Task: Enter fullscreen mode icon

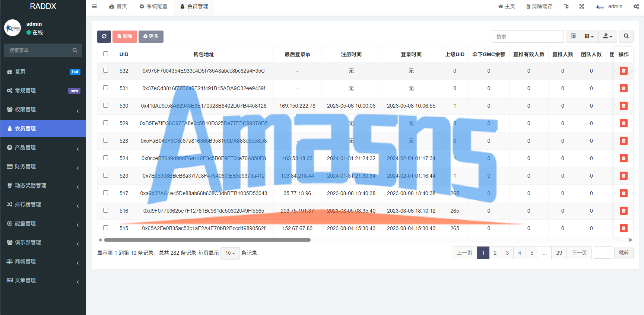Action: click(x=582, y=6)
